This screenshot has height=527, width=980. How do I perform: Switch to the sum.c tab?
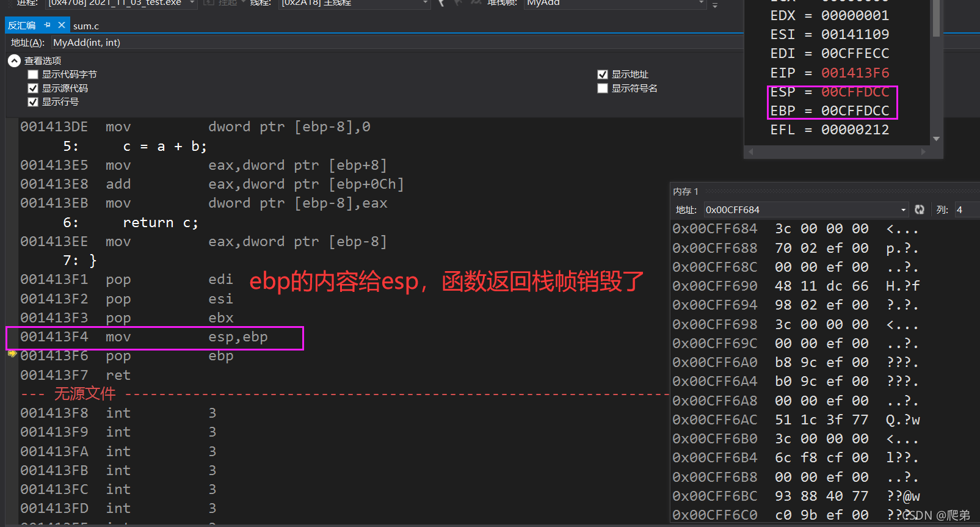[86, 26]
